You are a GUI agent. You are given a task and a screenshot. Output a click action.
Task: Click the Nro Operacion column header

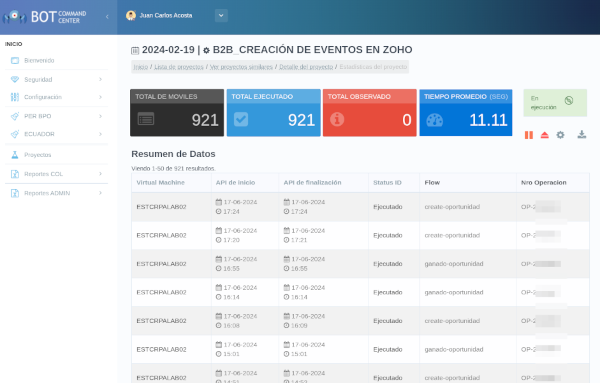click(543, 183)
